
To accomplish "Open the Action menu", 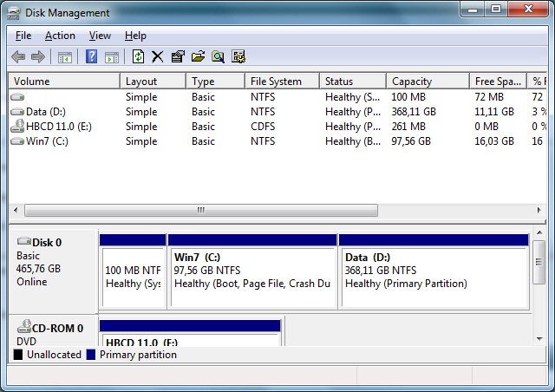I will 60,36.
